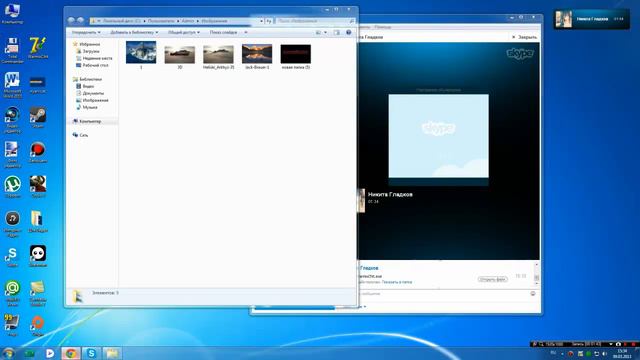The height and width of the screenshot is (360, 640).
Task: Click the Explorer search field
Action: [315, 20]
